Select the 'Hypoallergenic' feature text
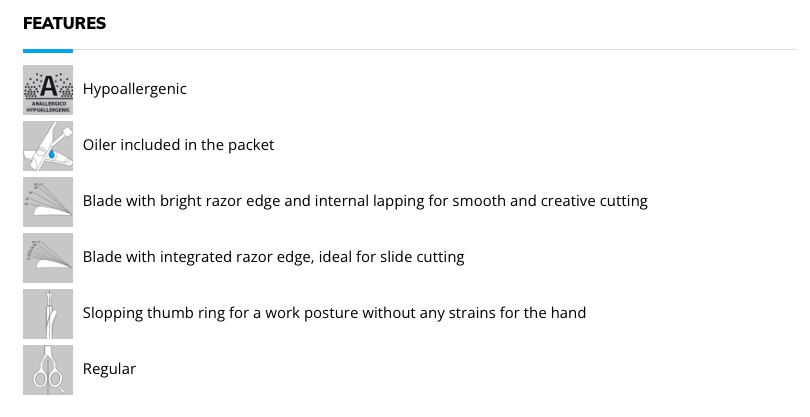Viewport: 810px width, 417px height. tap(134, 89)
